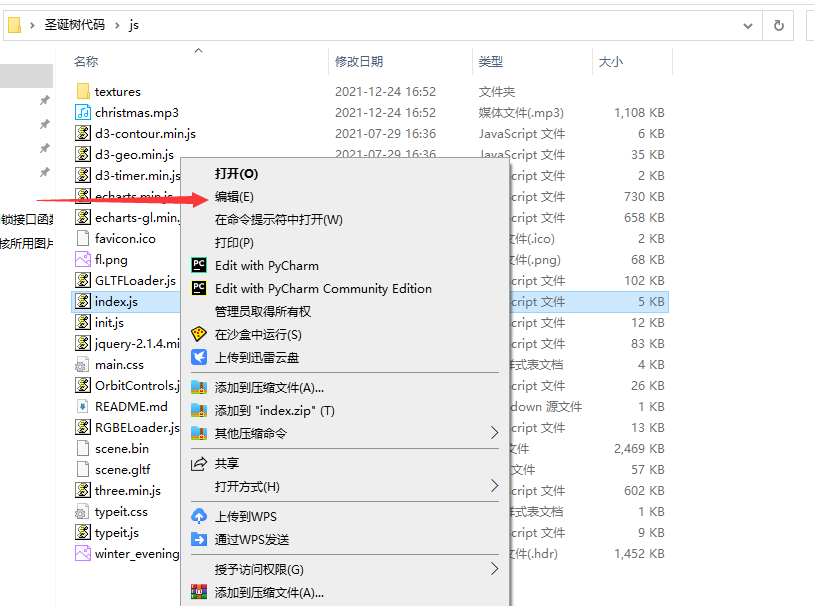This screenshot has width=814, height=606.
Task: Click the 2,469 KB size value
Action: (x=639, y=449)
